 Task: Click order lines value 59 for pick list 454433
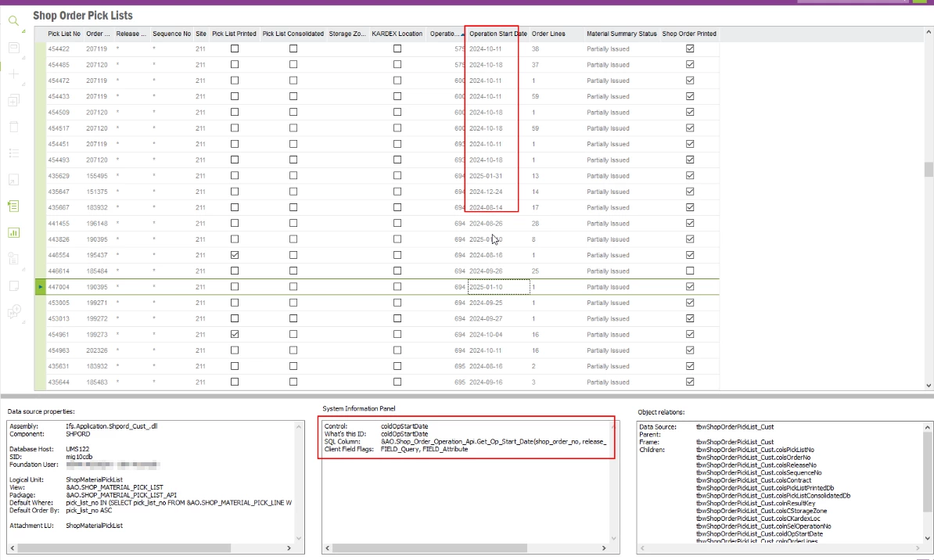click(535, 96)
